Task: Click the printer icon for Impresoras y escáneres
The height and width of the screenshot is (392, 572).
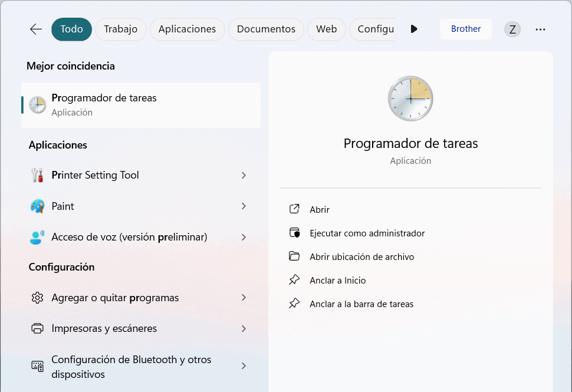Action: (37, 328)
